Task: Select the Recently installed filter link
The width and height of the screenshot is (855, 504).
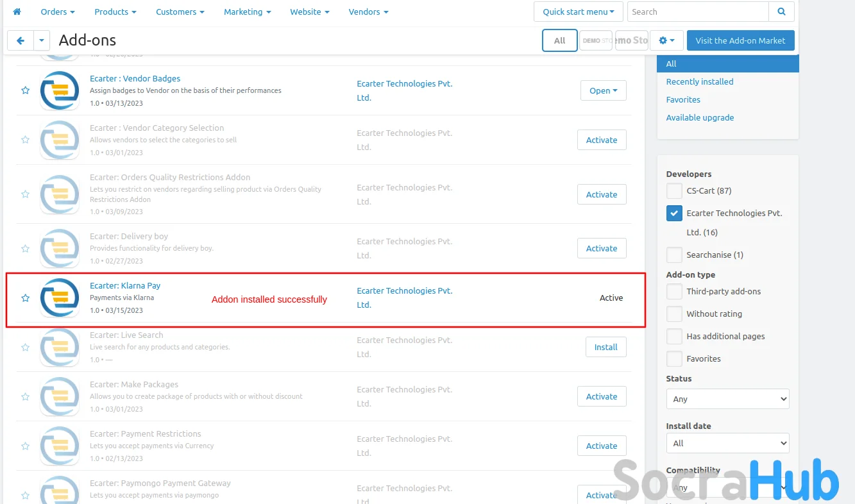Action: point(699,81)
